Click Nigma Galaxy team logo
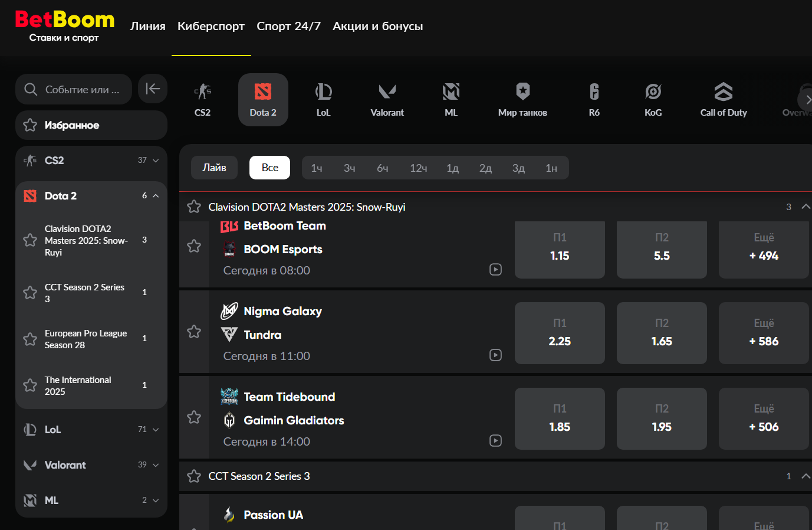Screen dimensions: 812x530 click(x=229, y=311)
